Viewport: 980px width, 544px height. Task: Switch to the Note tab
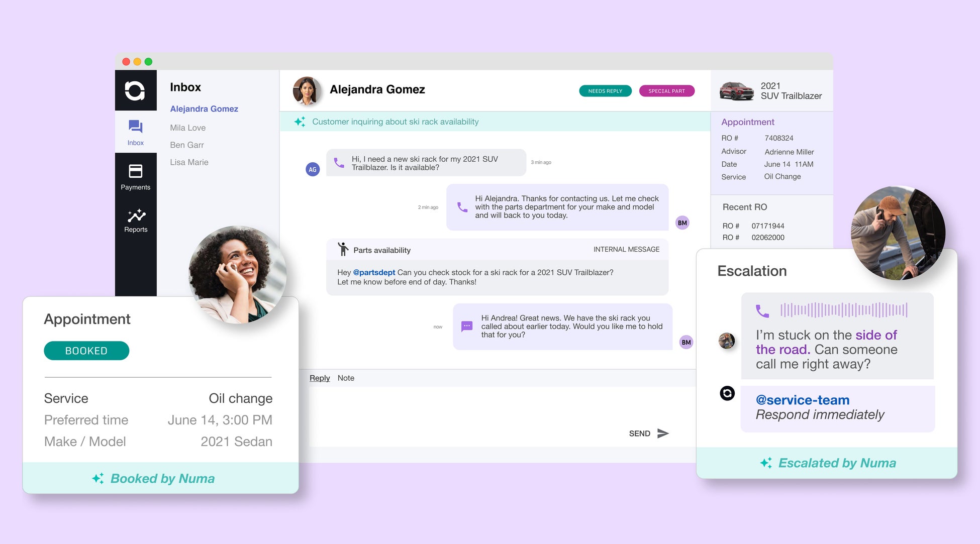tap(346, 378)
